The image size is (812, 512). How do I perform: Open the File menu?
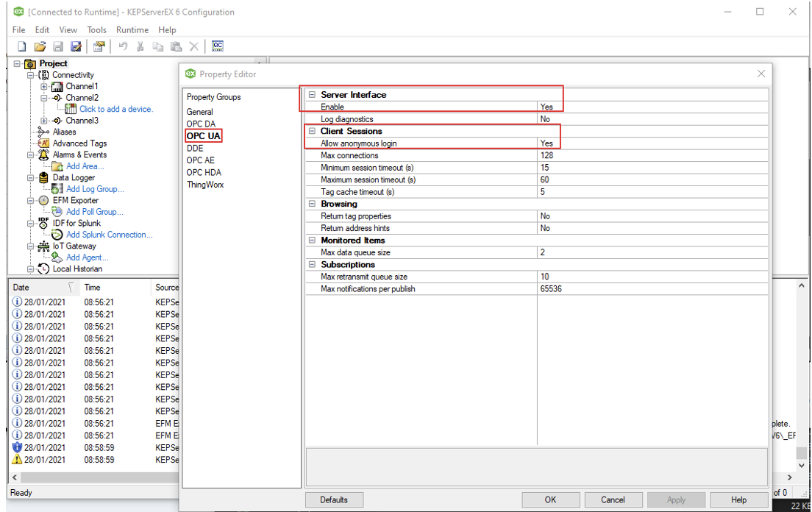[18, 30]
